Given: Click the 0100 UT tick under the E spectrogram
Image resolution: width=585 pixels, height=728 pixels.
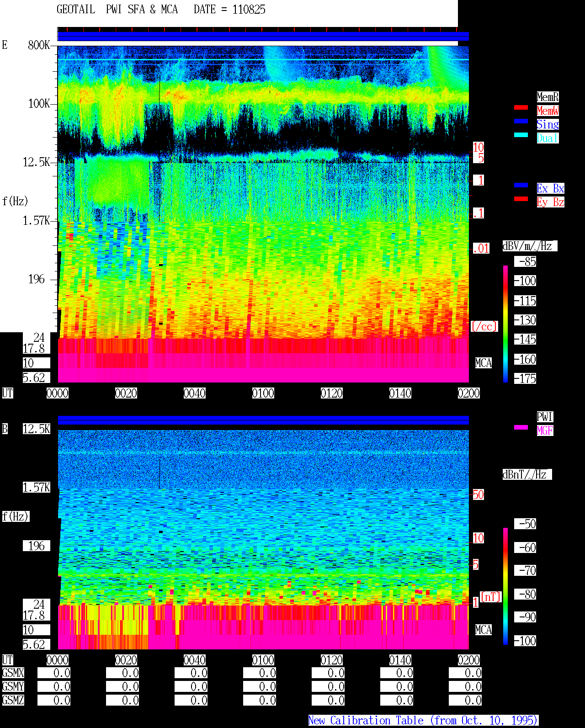Looking at the screenshot, I should (263, 393).
